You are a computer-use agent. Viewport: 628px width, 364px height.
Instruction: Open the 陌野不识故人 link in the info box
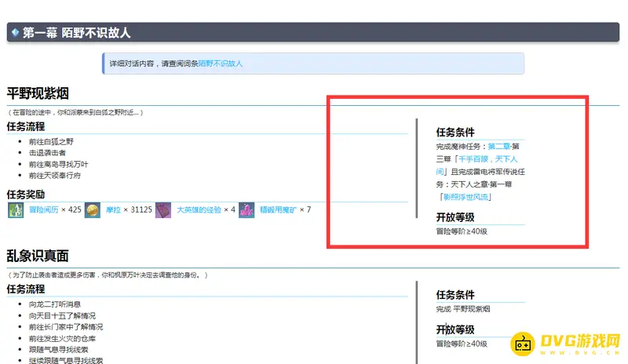[221, 64]
